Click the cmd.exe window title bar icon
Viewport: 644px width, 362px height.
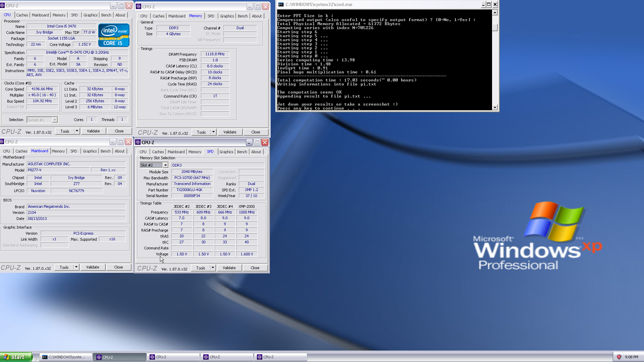[281, 4]
